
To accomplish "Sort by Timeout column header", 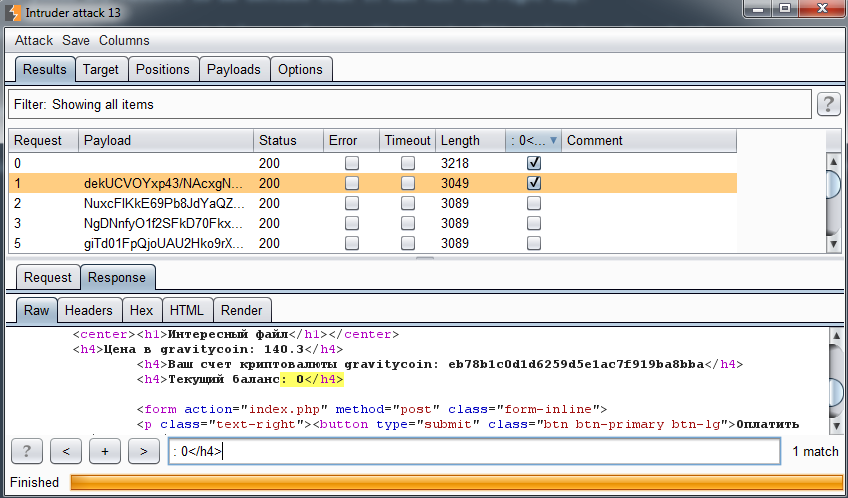I will [407, 141].
